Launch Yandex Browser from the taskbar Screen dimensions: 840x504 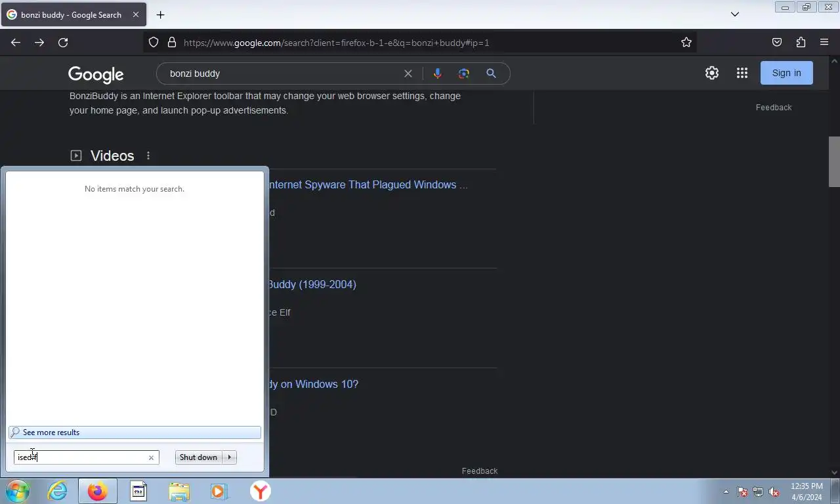[x=261, y=491]
